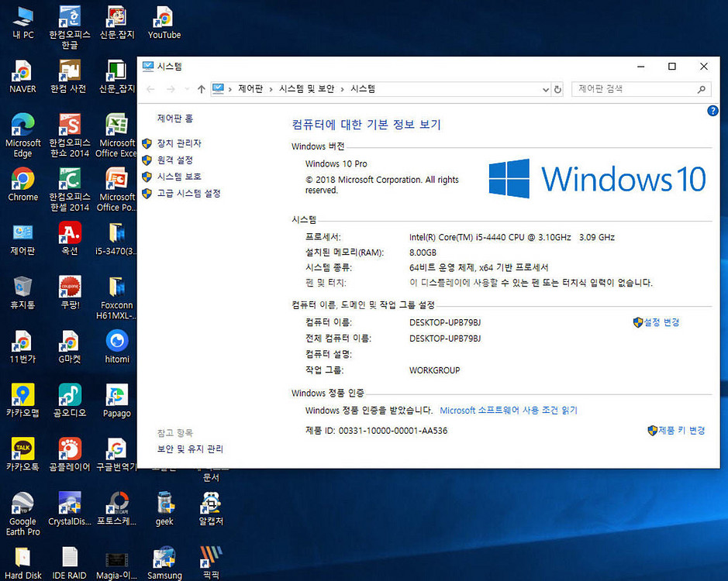
Task: Open the 휴지통 recycle bin
Action: pos(22,292)
